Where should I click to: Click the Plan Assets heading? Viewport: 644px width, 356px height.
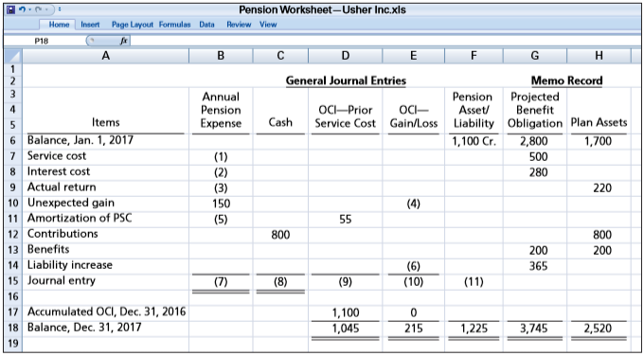(x=599, y=122)
